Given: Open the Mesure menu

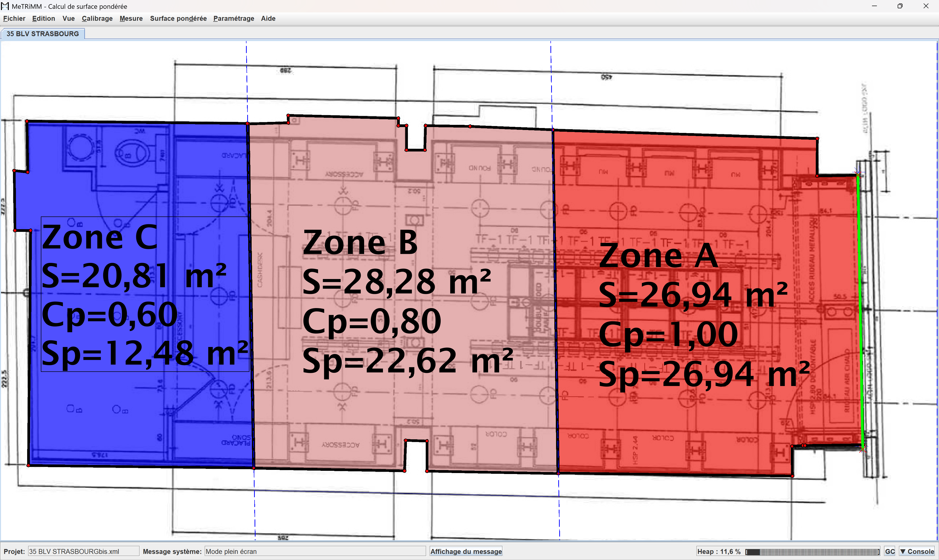Looking at the screenshot, I should (131, 19).
